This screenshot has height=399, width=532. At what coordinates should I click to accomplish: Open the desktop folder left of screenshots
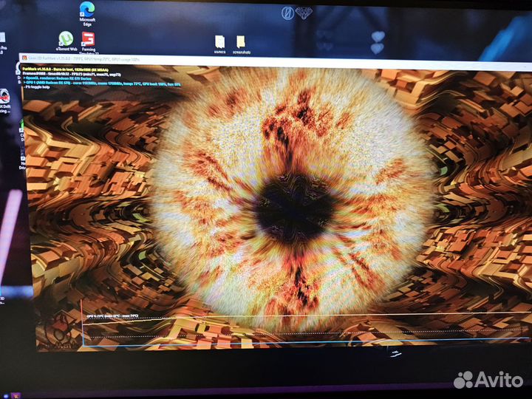click(x=220, y=45)
